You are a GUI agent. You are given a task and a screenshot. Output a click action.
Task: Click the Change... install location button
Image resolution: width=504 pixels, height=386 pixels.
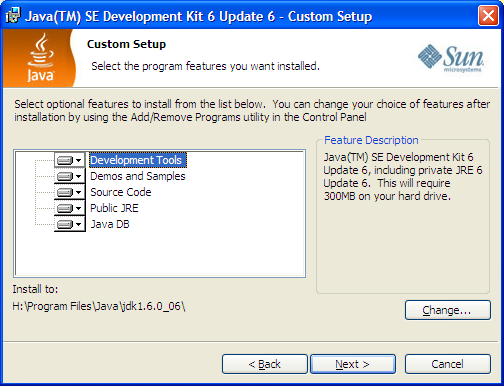(448, 310)
